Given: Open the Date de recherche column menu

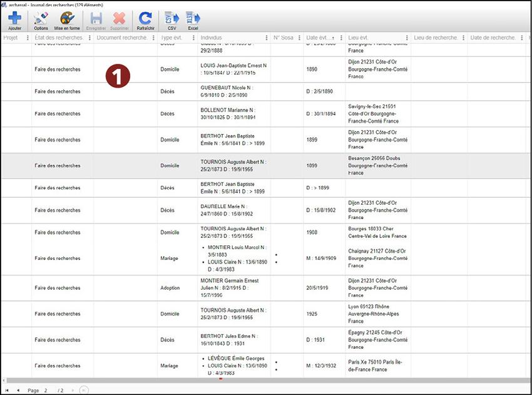Looking at the screenshot, I should (521, 38).
